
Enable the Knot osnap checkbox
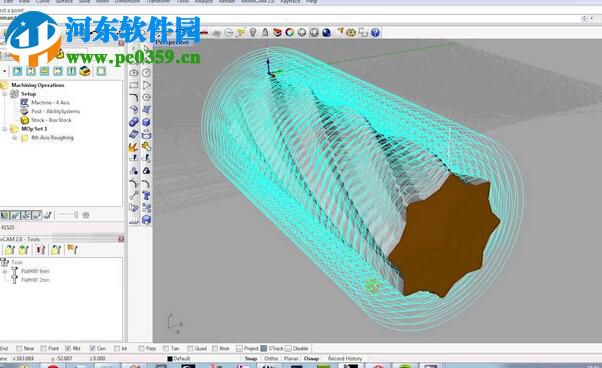point(215,348)
